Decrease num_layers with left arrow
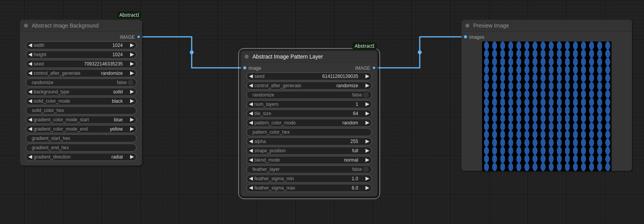The width and height of the screenshot is (644, 224). (x=251, y=104)
